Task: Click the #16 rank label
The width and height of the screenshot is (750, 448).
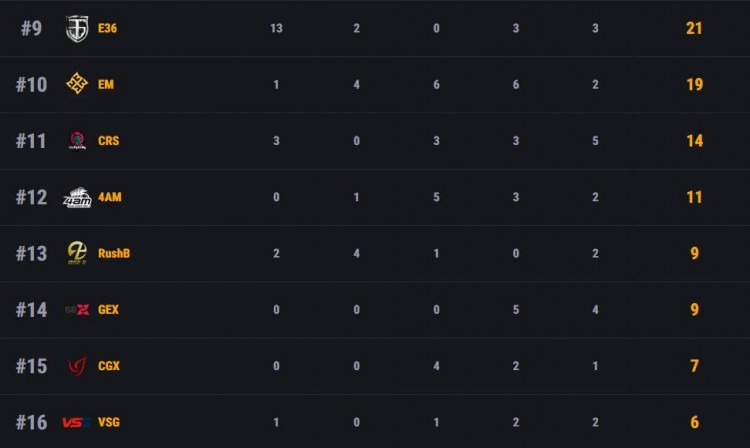Action: click(31, 422)
